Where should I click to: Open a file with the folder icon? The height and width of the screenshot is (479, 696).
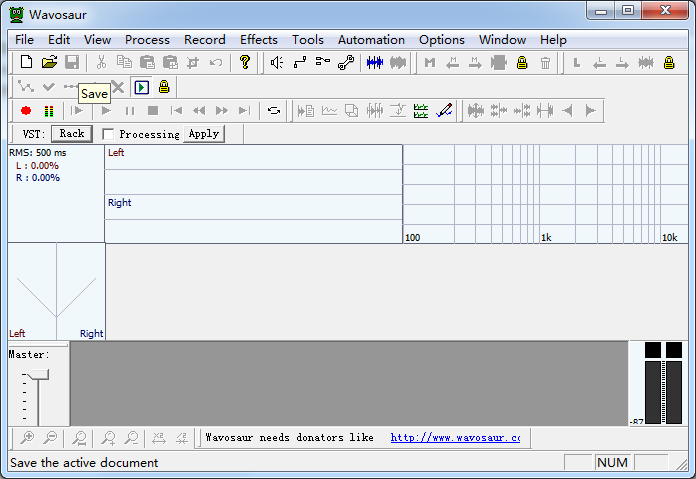coord(49,63)
